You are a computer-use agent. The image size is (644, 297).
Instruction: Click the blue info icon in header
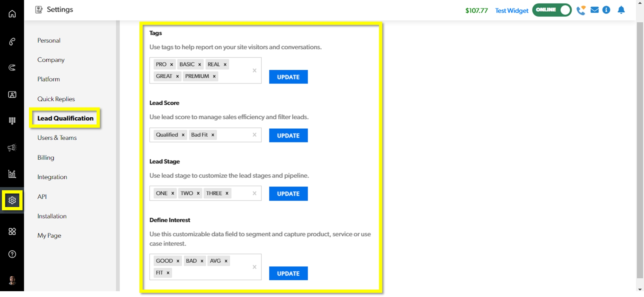[606, 10]
